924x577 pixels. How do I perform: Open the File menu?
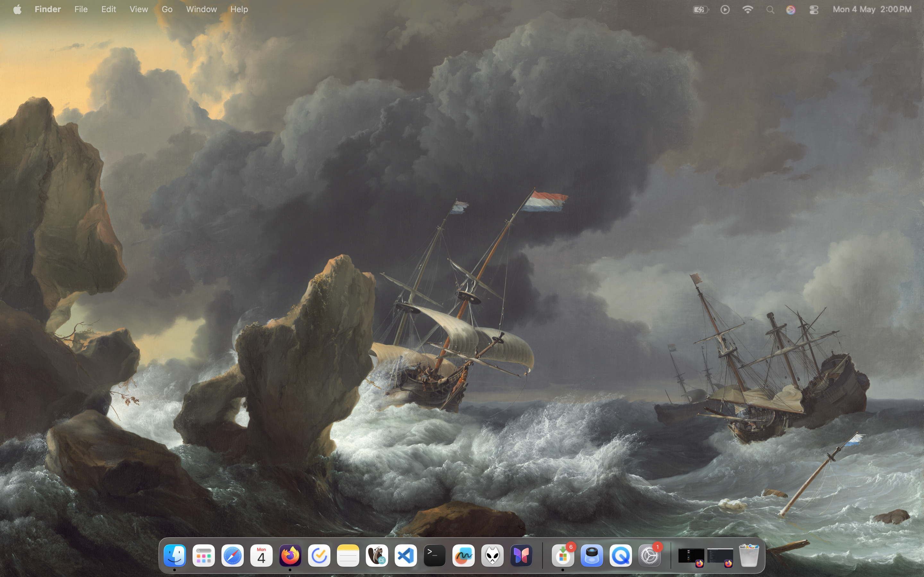coord(81,9)
